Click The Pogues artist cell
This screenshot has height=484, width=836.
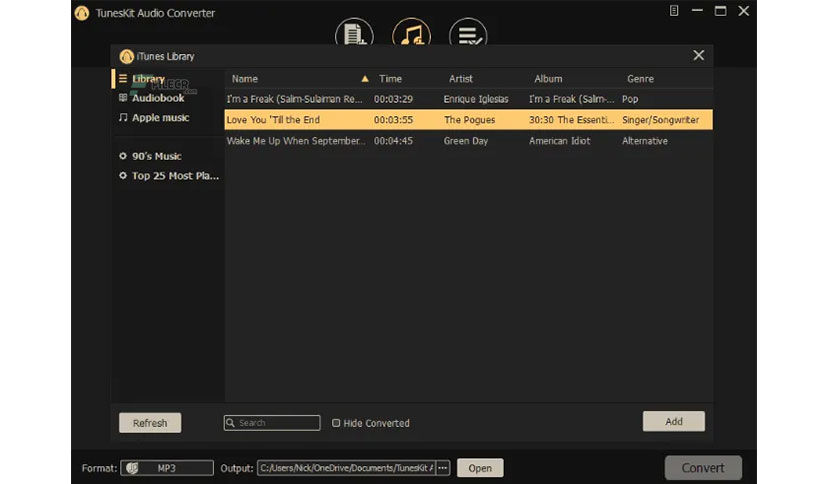[x=469, y=120]
